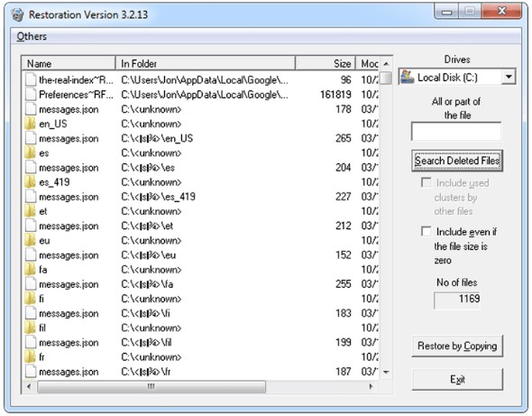Select the eu folder icon
The image size is (532, 416).
tap(30, 241)
